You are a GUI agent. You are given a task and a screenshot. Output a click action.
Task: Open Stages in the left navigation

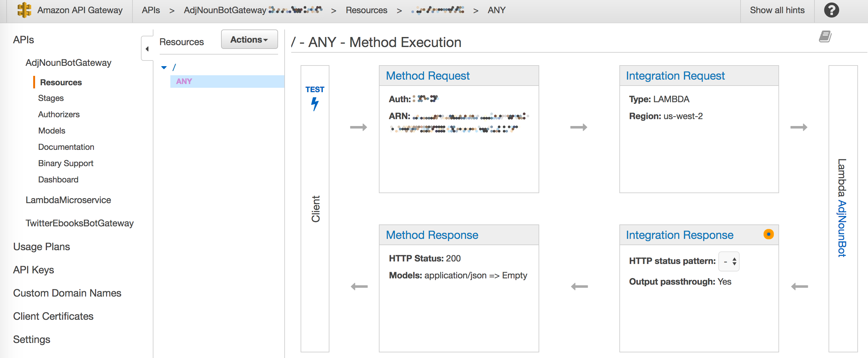[x=50, y=98]
